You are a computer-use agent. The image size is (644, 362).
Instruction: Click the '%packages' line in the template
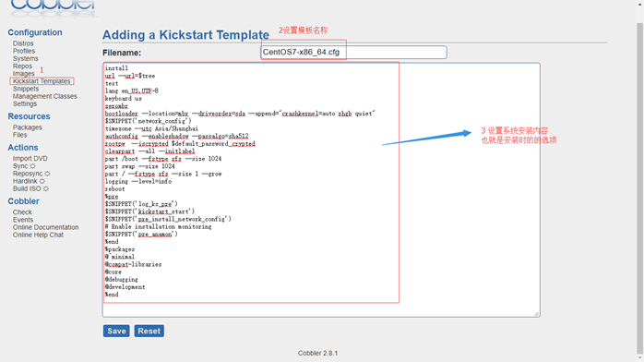tap(120, 249)
